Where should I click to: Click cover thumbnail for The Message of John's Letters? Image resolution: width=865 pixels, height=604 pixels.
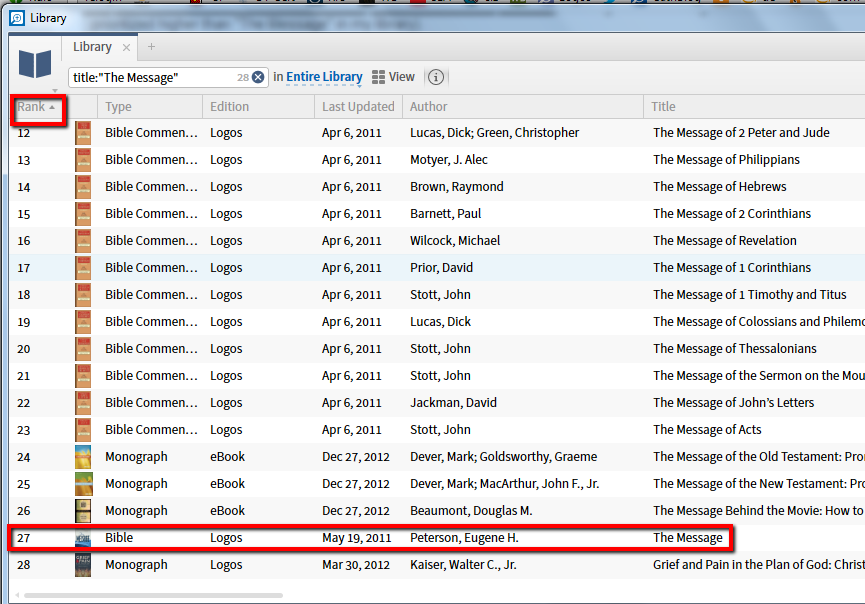pos(83,403)
